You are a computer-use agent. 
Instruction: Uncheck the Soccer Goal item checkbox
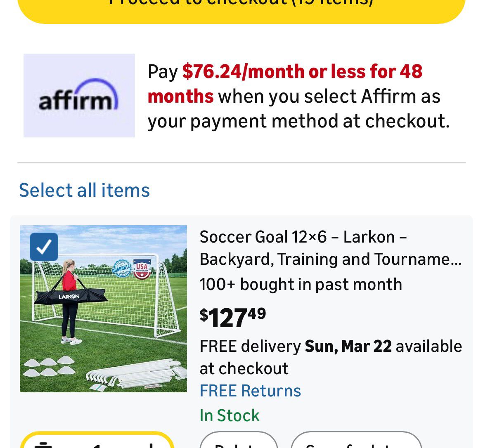(44, 247)
